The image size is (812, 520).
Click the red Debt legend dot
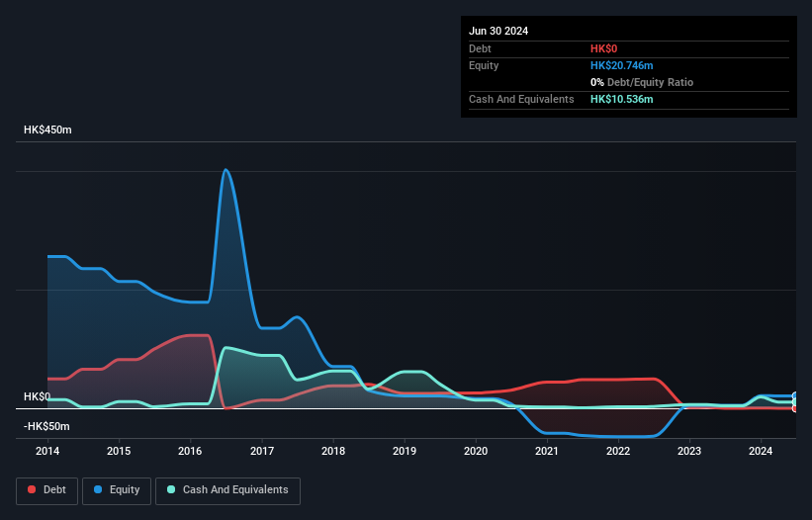(32, 489)
